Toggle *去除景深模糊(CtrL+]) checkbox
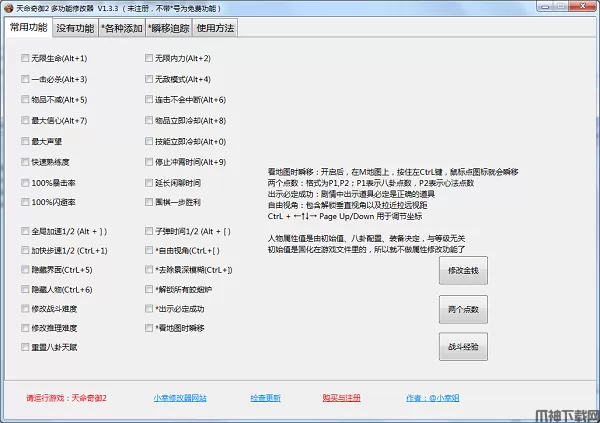 [149, 270]
